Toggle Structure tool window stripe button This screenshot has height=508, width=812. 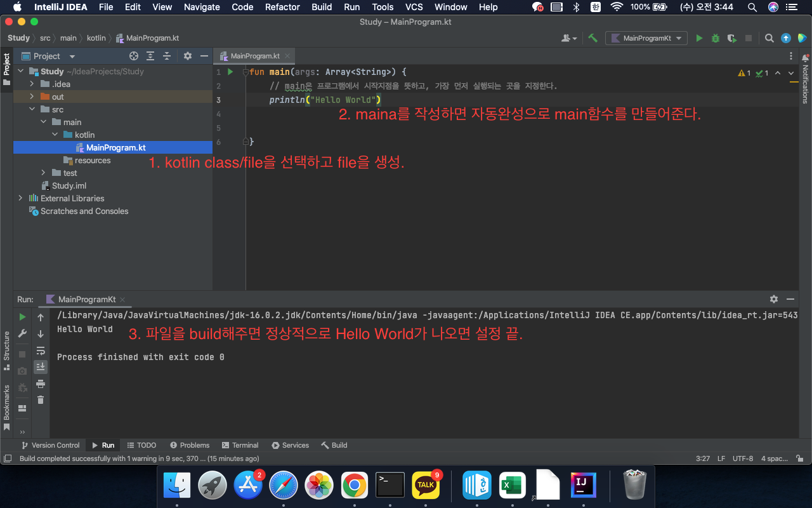point(6,350)
